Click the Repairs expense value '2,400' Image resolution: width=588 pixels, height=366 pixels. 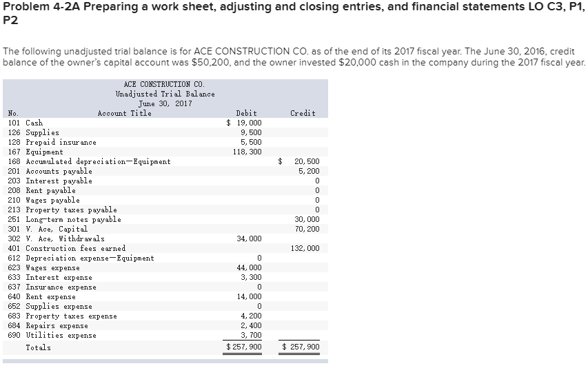pyautogui.click(x=251, y=326)
